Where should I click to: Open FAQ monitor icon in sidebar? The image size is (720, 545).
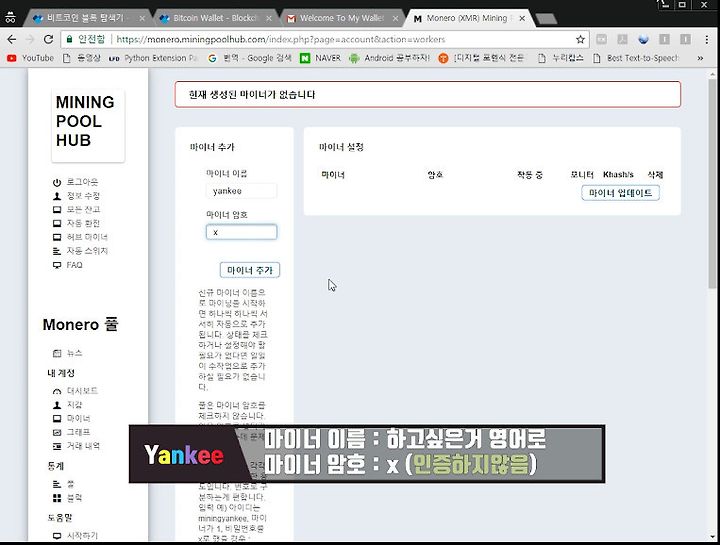(x=57, y=265)
